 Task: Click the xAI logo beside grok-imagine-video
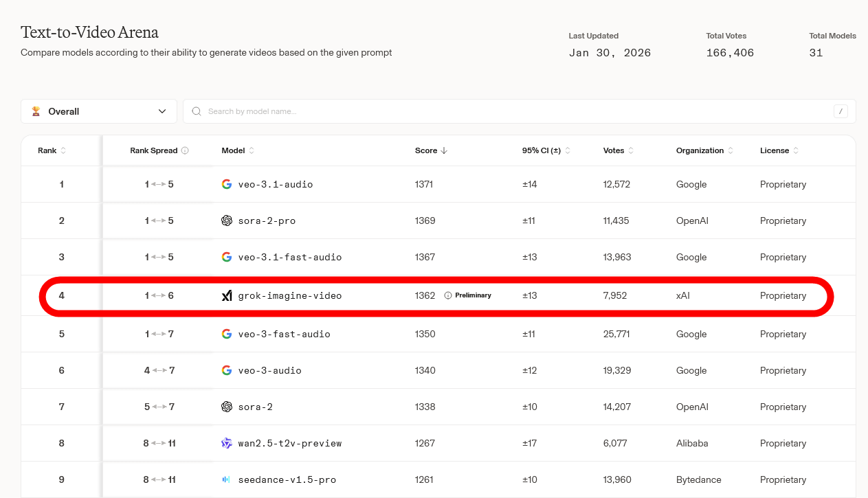point(227,295)
